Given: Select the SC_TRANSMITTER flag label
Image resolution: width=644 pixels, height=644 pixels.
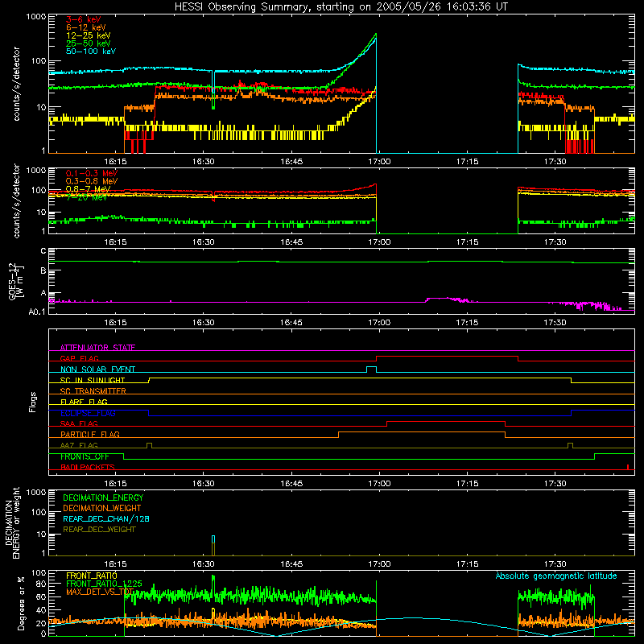Looking at the screenshot, I should click(x=93, y=390).
